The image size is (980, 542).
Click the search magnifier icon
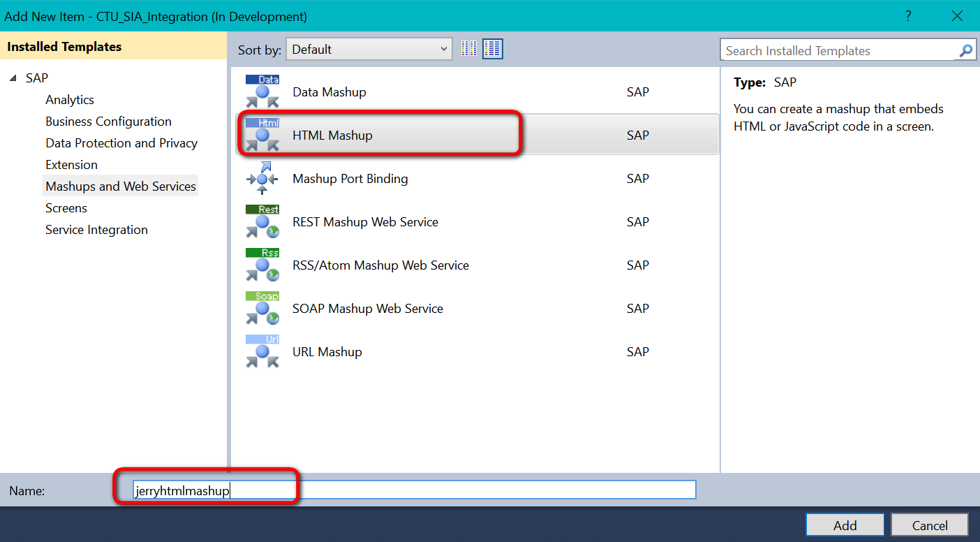point(966,50)
